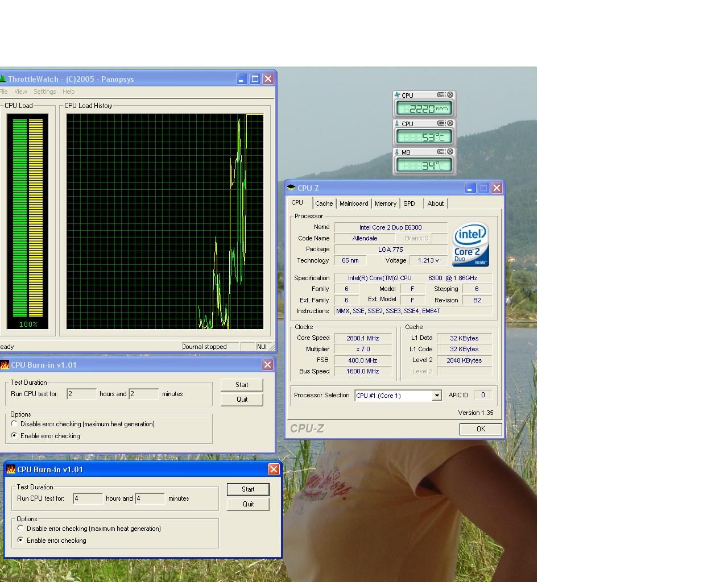Click Quit in the lower CPU Burn-in window
The width and height of the screenshot is (728, 582).
(x=248, y=504)
